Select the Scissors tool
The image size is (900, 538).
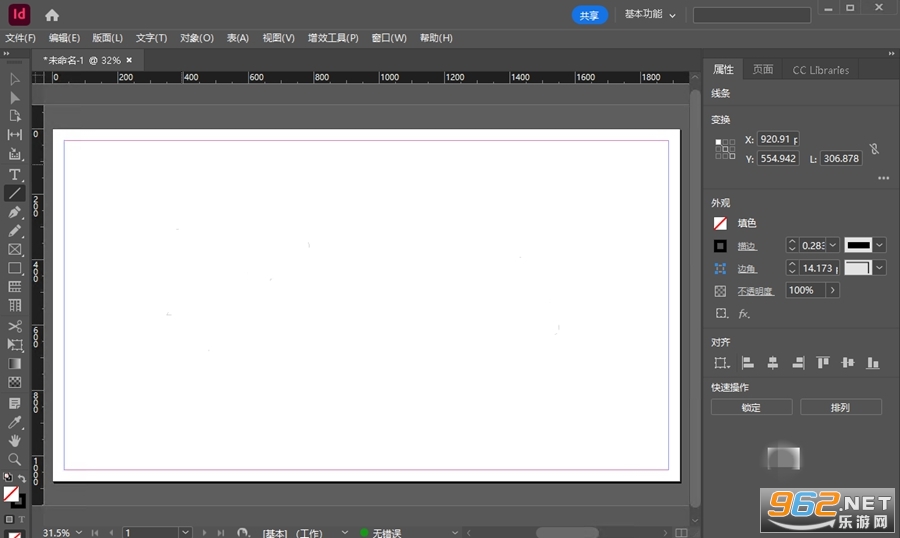pyautogui.click(x=14, y=326)
